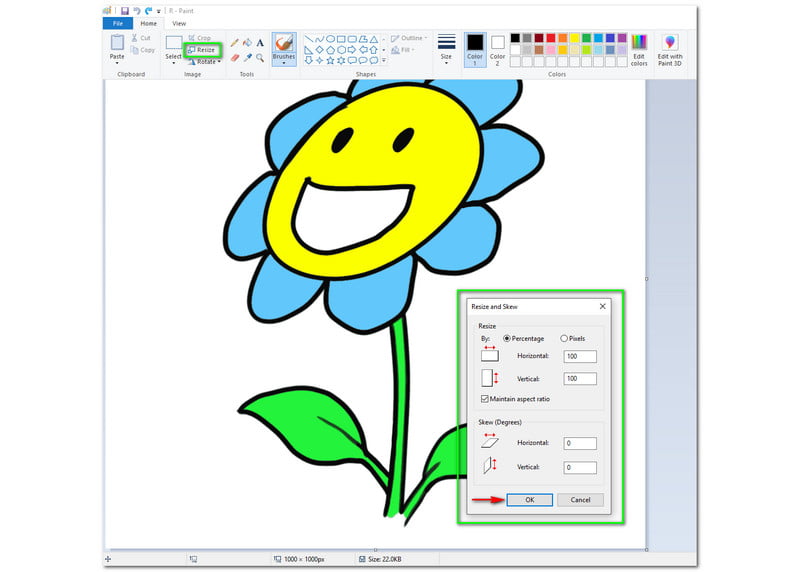
Task: Select the Percentage radio button
Action: point(507,338)
